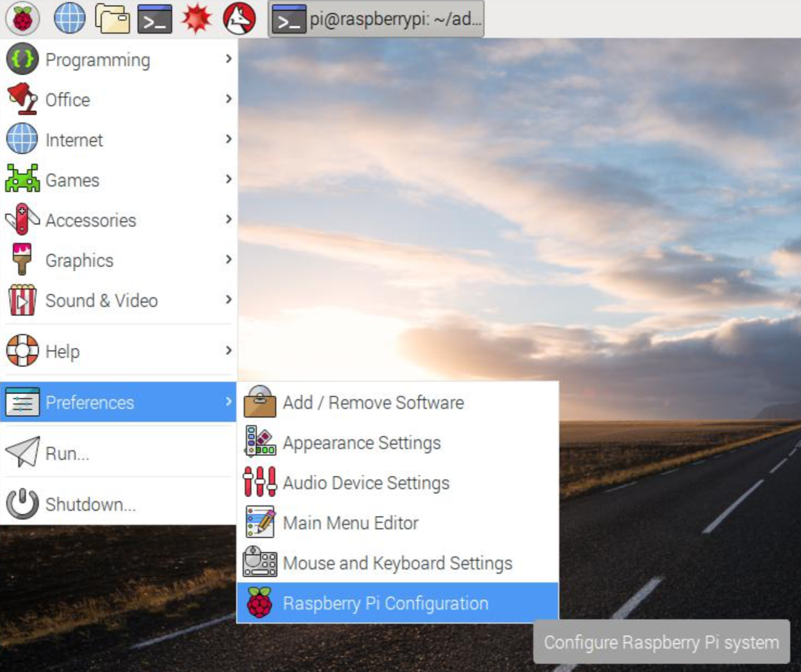This screenshot has width=801, height=672.
Task: Click the Programming curly braces icon
Action: 22,59
